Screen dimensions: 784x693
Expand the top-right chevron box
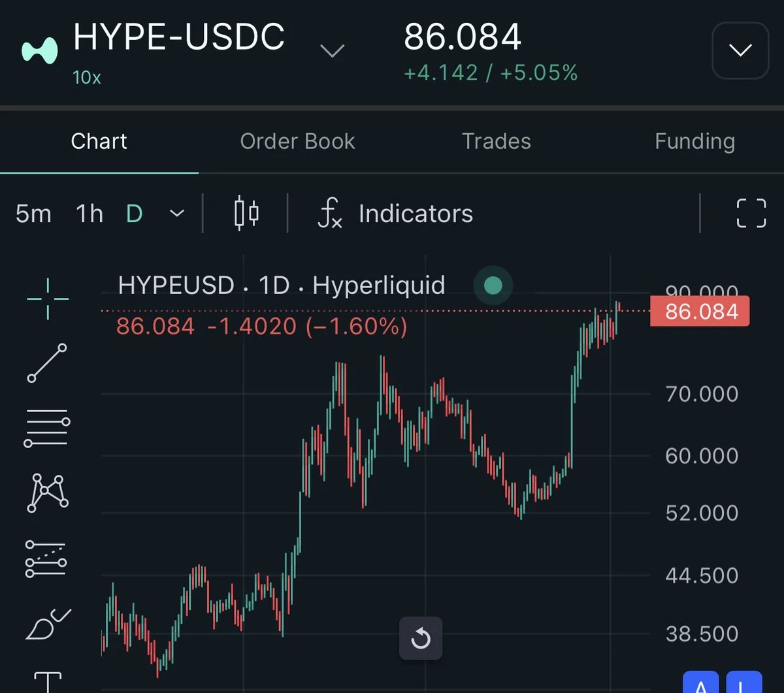740,50
